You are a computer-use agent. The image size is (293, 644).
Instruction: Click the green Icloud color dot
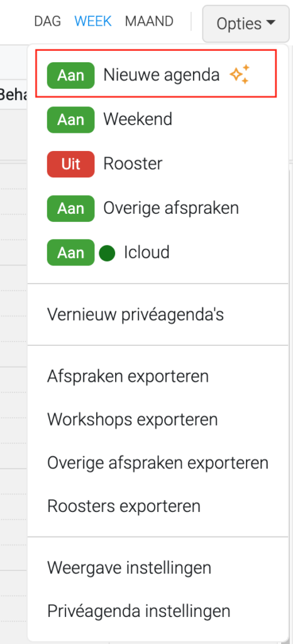[x=107, y=253]
